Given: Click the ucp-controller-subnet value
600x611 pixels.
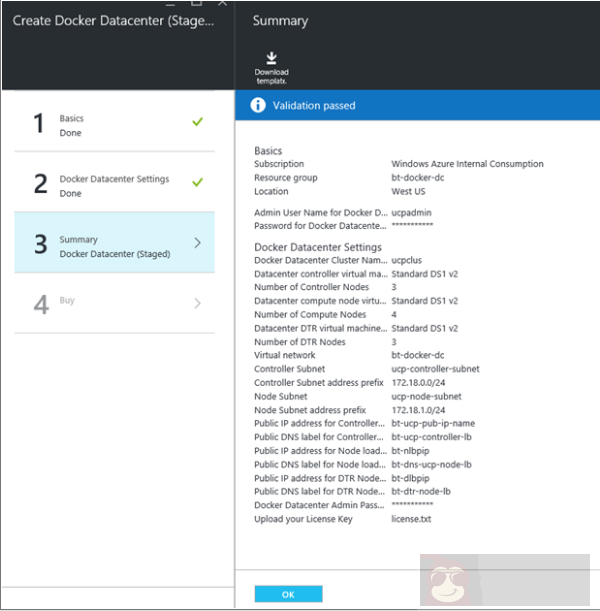Looking at the screenshot, I should 435,369.
